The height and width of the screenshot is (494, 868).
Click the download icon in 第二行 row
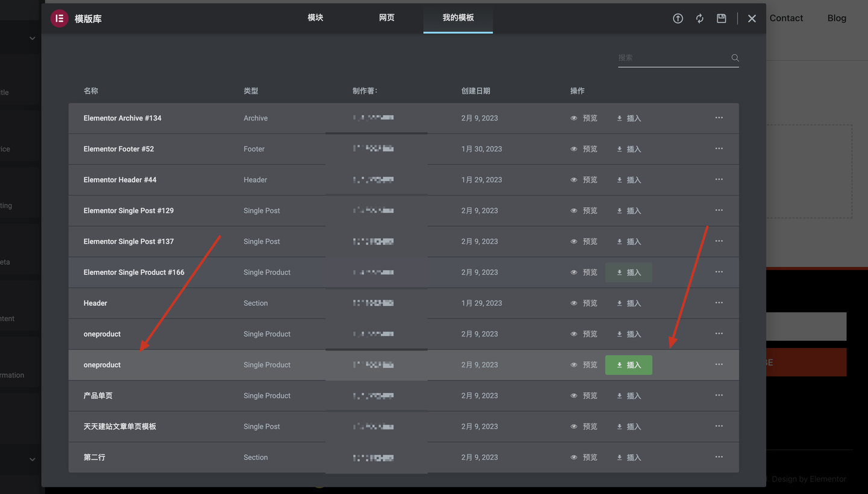(619, 458)
